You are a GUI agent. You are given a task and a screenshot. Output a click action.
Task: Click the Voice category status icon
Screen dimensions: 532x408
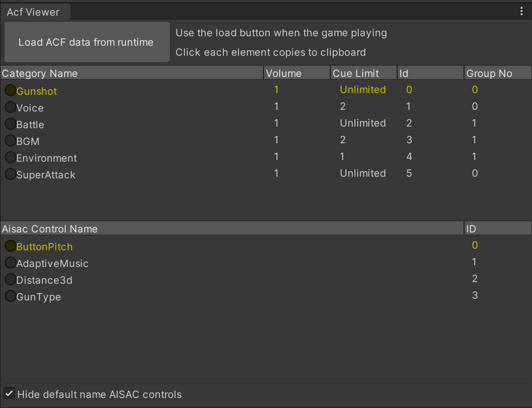pyautogui.click(x=10, y=108)
